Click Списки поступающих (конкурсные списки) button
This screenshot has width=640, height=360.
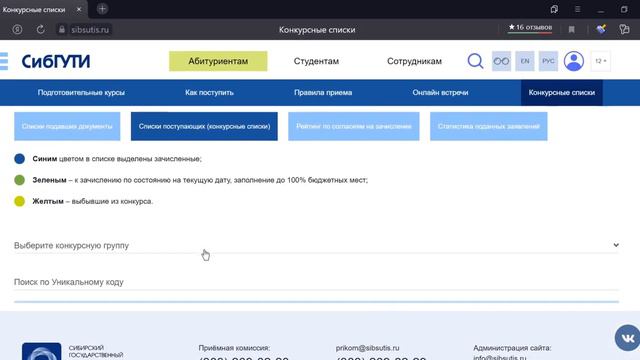[x=204, y=127]
